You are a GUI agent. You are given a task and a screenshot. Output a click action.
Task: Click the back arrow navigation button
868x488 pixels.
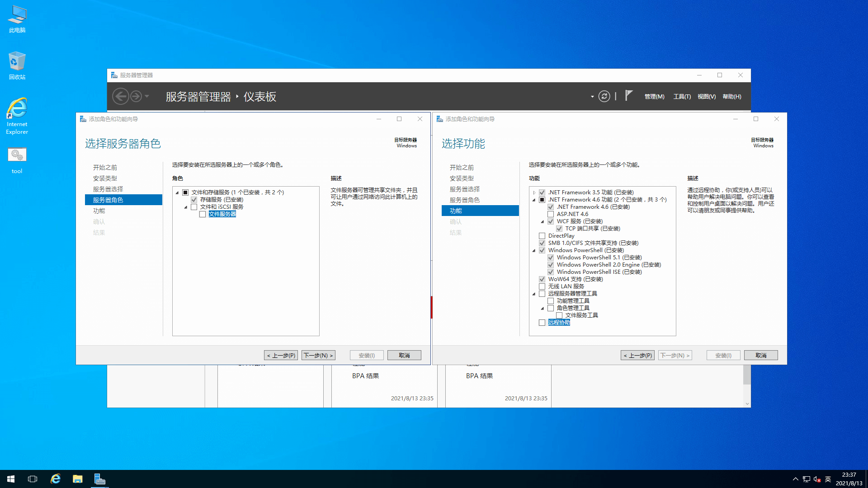coord(120,96)
